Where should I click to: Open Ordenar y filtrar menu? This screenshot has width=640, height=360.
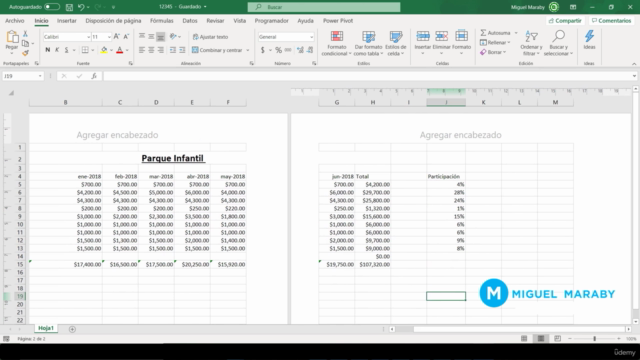tap(531, 43)
